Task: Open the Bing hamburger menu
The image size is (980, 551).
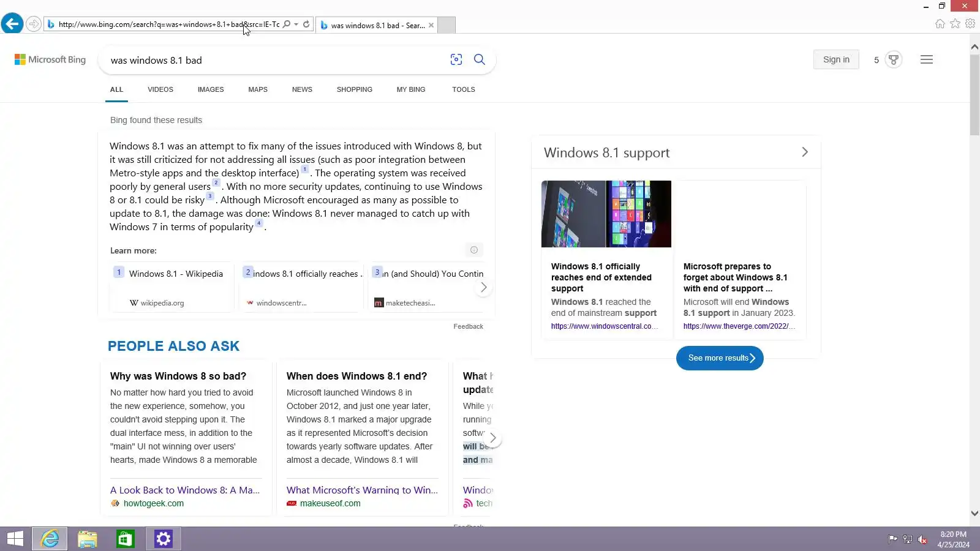Action: [927, 59]
